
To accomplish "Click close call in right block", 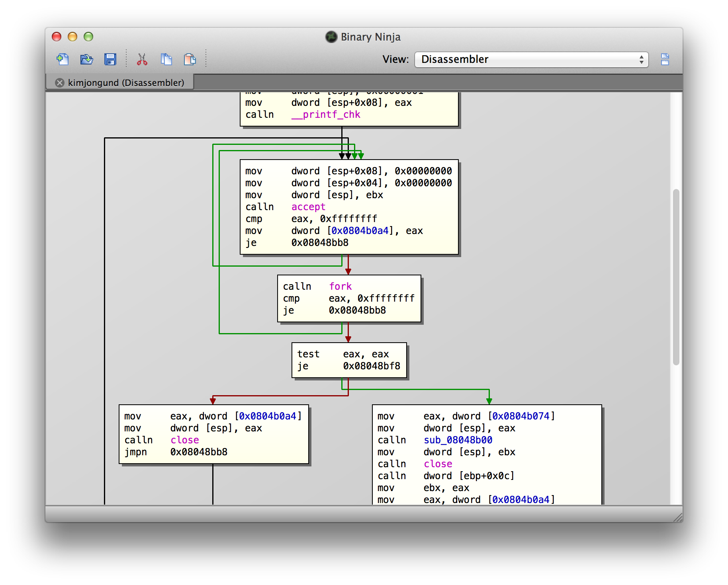I will 438,464.
